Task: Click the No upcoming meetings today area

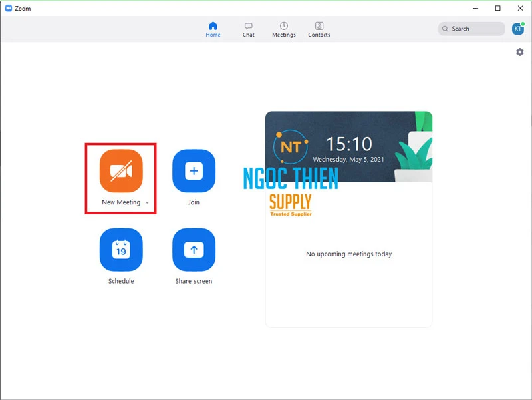Action: (348, 254)
